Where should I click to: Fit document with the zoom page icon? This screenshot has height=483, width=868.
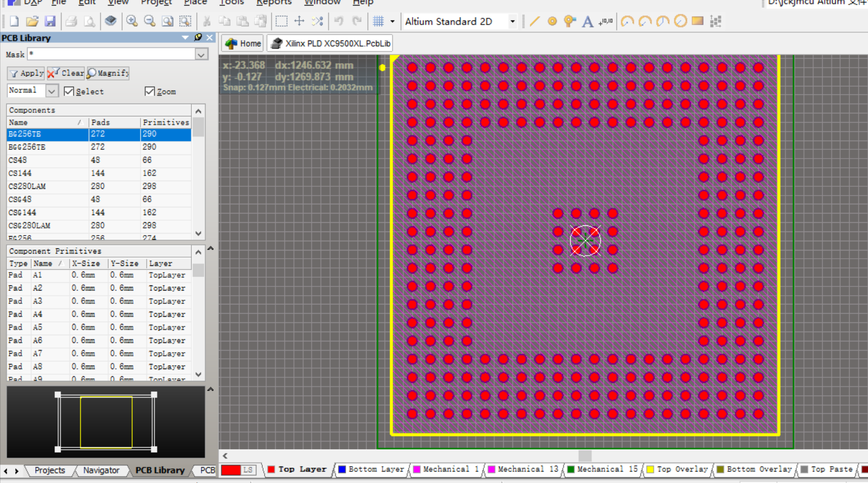tap(167, 21)
